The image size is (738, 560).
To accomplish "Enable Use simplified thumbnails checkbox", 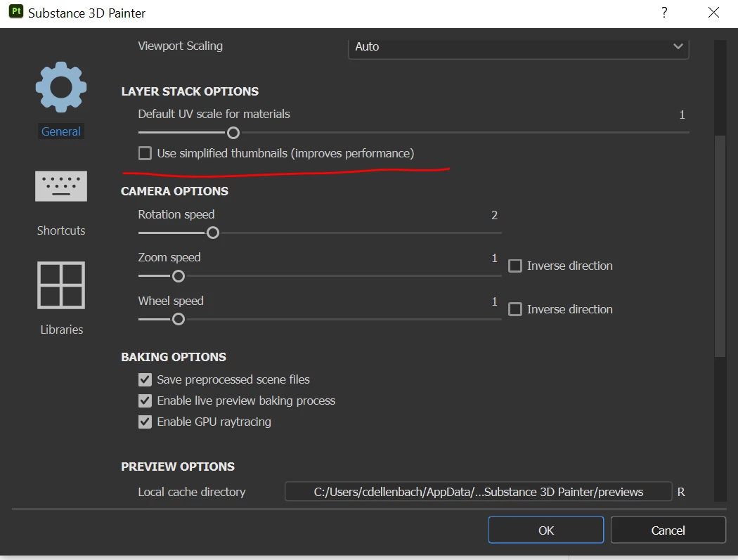I will 145,153.
